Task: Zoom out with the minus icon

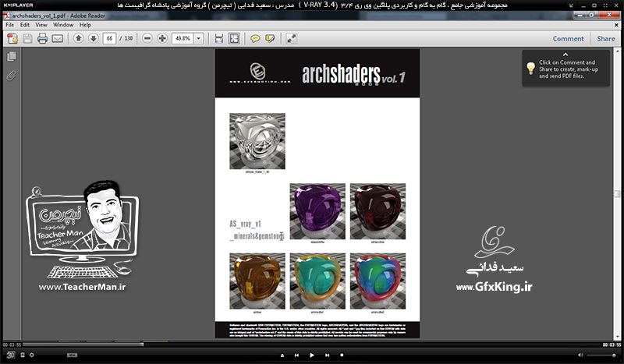Action: click(147, 38)
